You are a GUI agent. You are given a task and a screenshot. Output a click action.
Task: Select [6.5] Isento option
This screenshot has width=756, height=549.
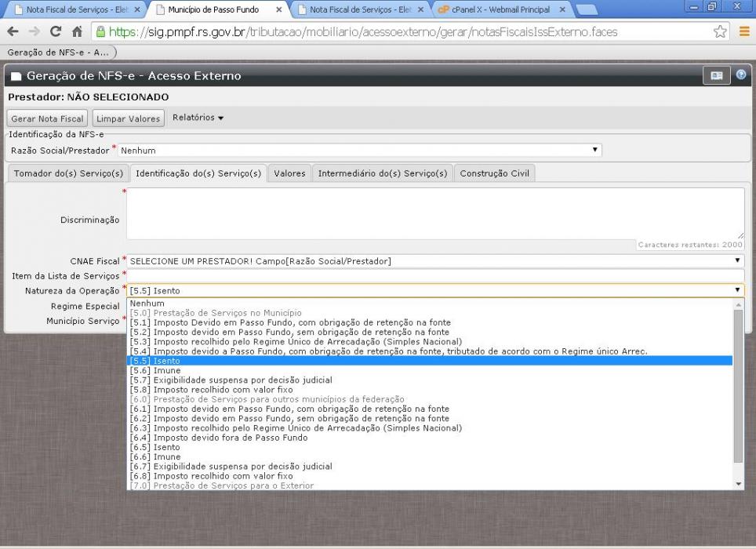[430, 447]
